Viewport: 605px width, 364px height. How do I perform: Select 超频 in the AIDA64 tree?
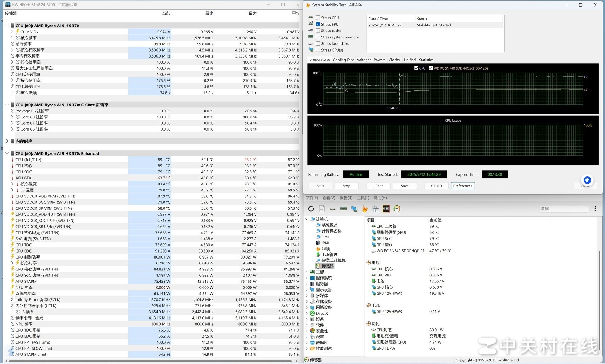tap(326, 248)
